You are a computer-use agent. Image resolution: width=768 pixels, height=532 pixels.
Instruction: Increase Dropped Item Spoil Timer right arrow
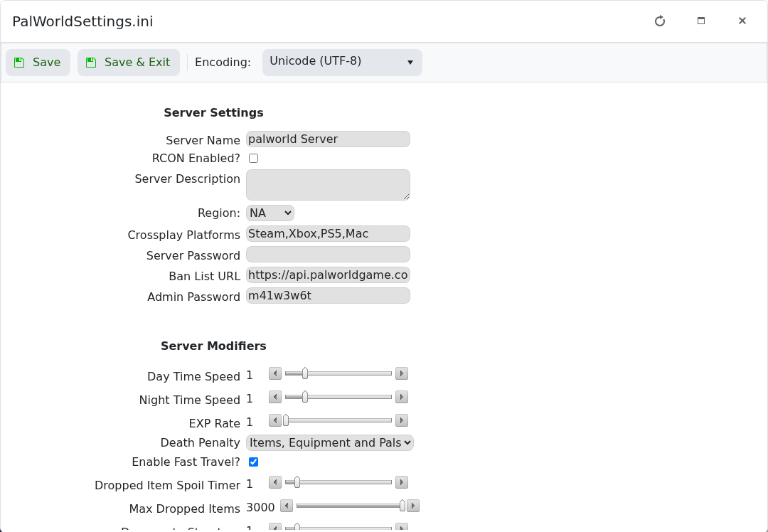click(402, 482)
